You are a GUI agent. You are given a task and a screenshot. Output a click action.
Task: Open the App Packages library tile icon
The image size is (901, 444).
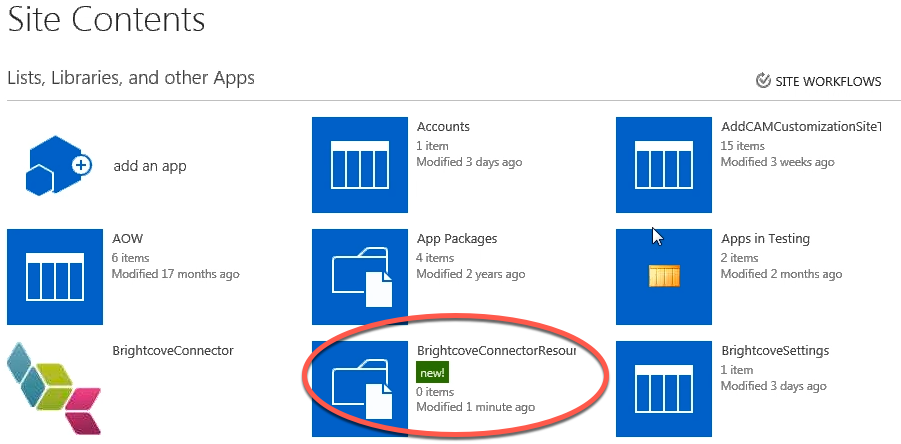[x=360, y=277]
